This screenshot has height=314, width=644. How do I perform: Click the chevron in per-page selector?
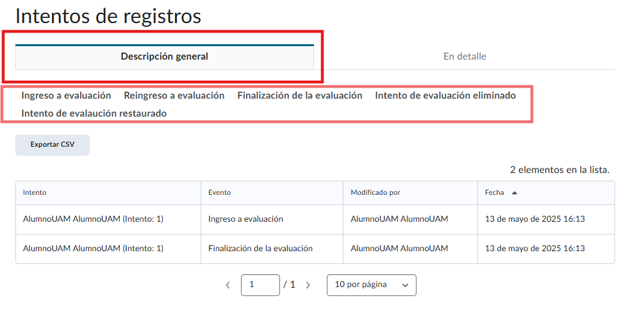pyautogui.click(x=405, y=285)
